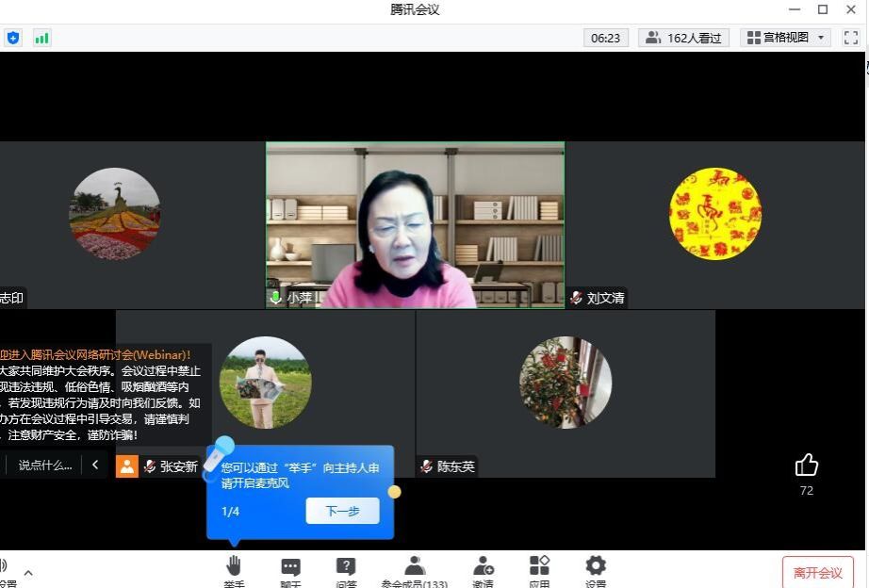Open meeting settings gear icon
869x588 pixels.
point(596,567)
